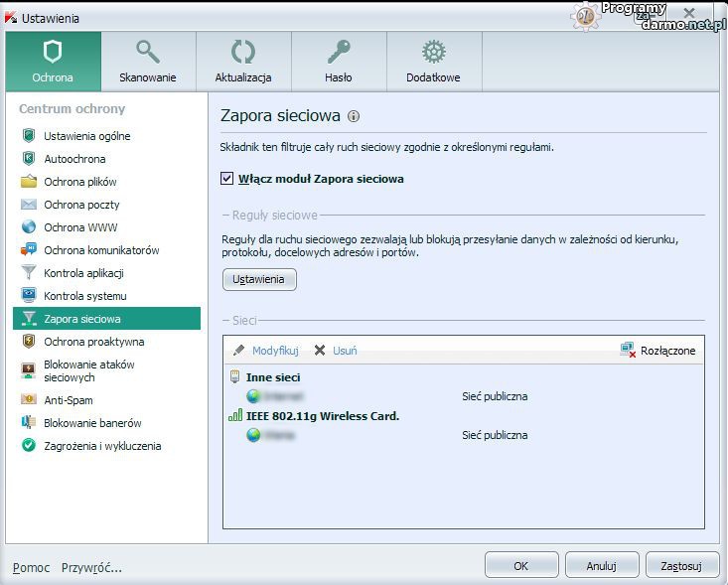728x585 pixels.
Task: Open the Ochrona tab
Action: coord(53,62)
